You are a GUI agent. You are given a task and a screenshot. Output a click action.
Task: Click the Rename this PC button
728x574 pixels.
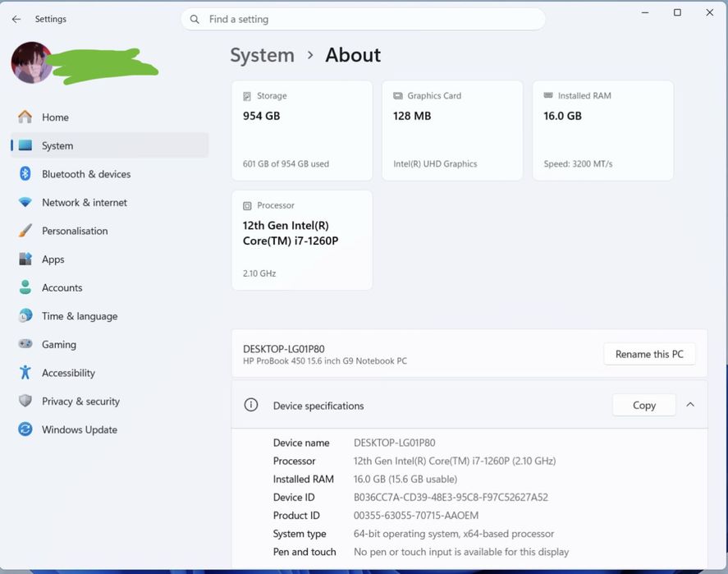(649, 354)
